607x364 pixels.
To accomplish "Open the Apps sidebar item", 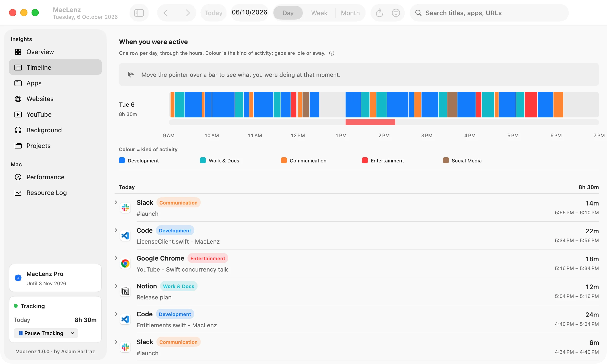I will [55, 83].
